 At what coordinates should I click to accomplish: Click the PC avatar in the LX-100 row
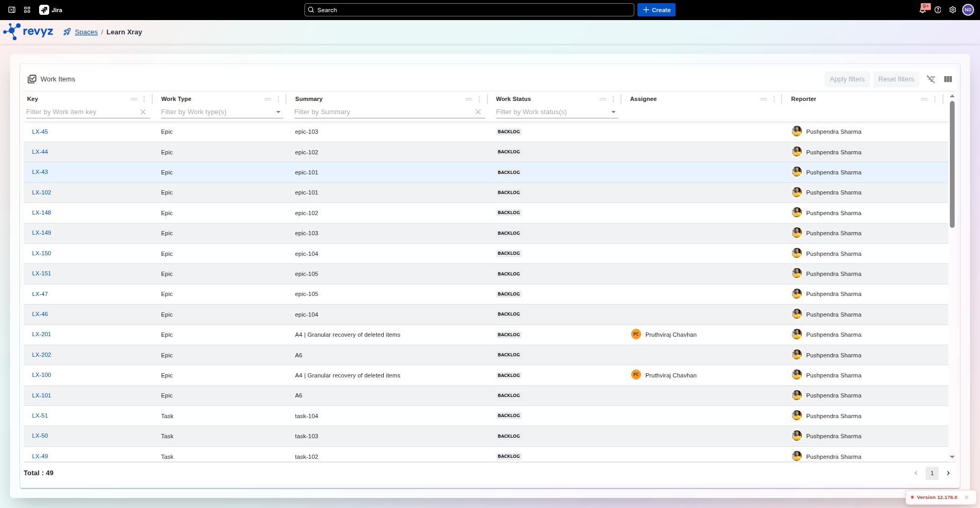tap(636, 375)
